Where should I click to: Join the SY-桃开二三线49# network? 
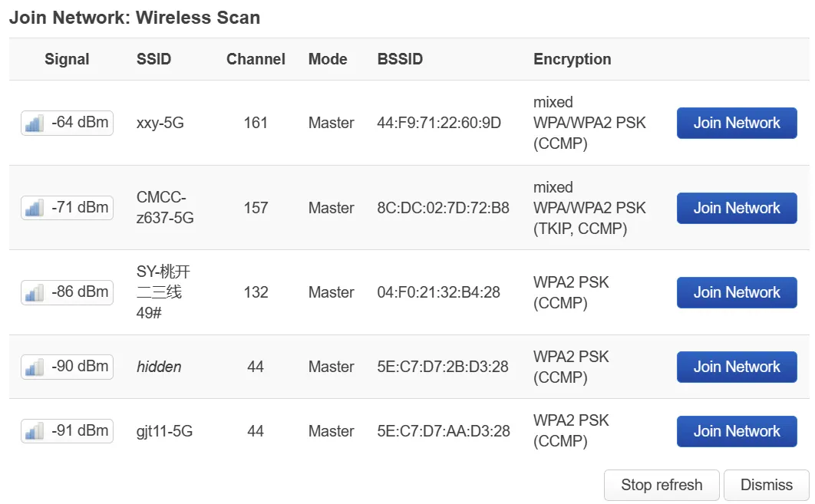[x=736, y=292]
